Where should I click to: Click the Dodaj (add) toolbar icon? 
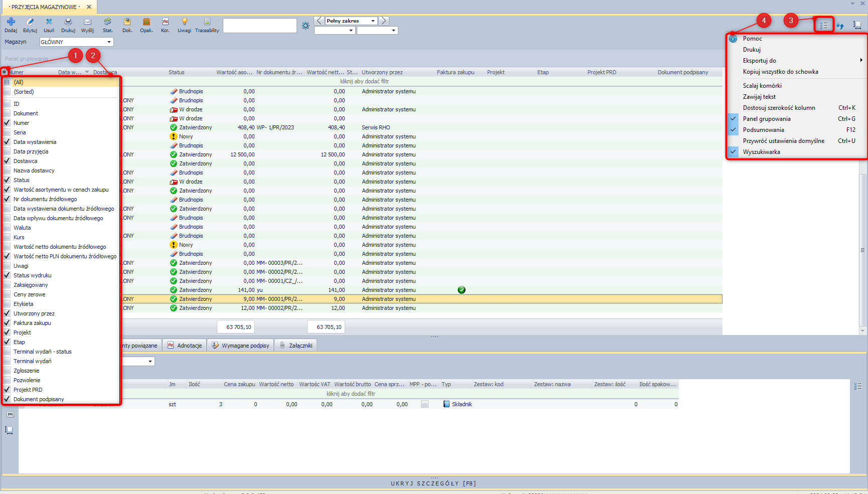(11, 22)
